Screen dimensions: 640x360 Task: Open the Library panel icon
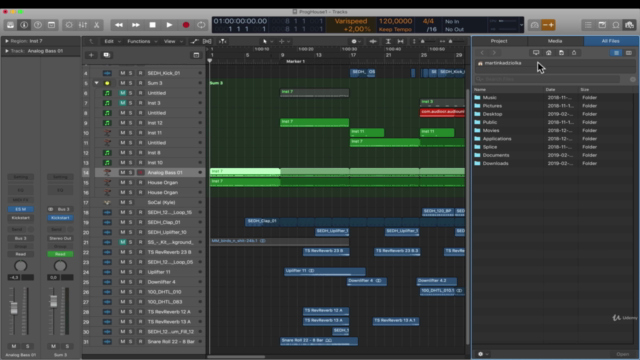point(10,25)
